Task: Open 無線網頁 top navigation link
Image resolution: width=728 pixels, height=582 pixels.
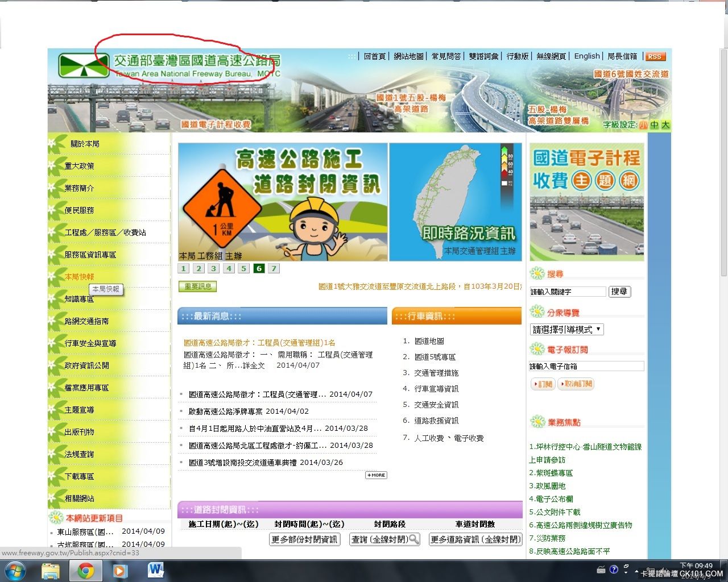Action: tap(551, 56)
